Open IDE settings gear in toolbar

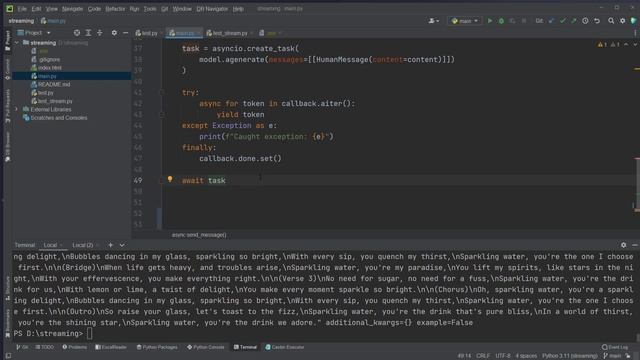pos(622,21)
